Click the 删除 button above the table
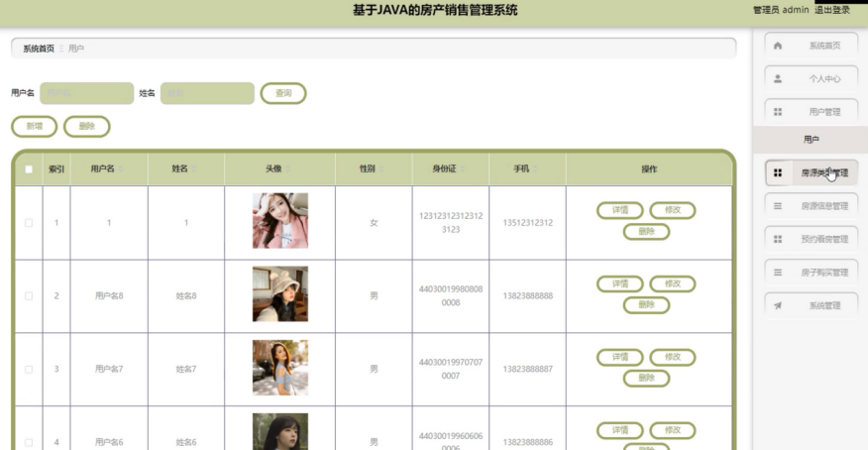Viewport: 868px width, 450px height. tap(87, 126)
